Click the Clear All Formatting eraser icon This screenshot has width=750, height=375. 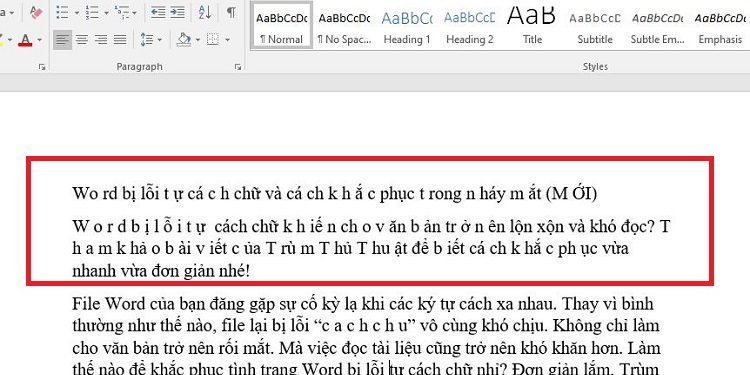click(x=36, y=12)
